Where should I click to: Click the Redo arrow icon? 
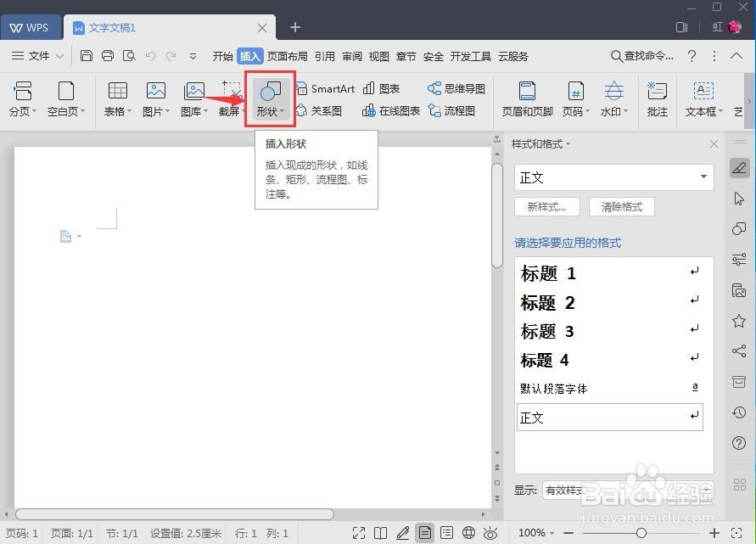coord(171,56)
